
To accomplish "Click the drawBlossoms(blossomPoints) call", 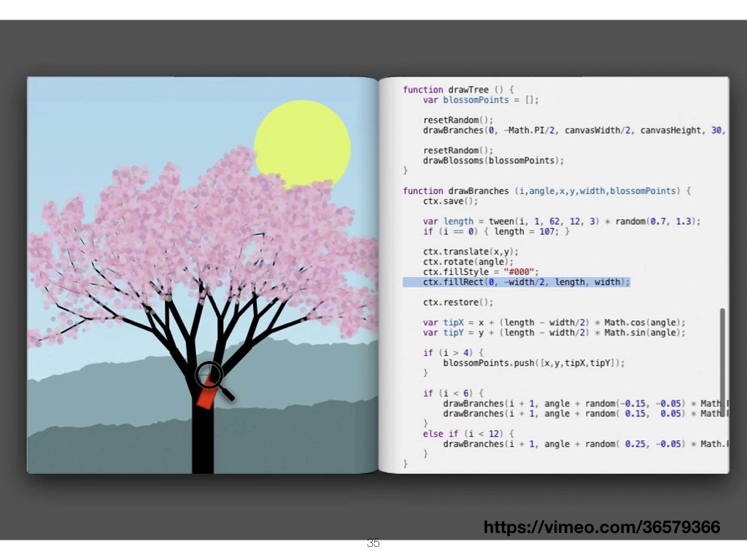I will coord(493,160).
